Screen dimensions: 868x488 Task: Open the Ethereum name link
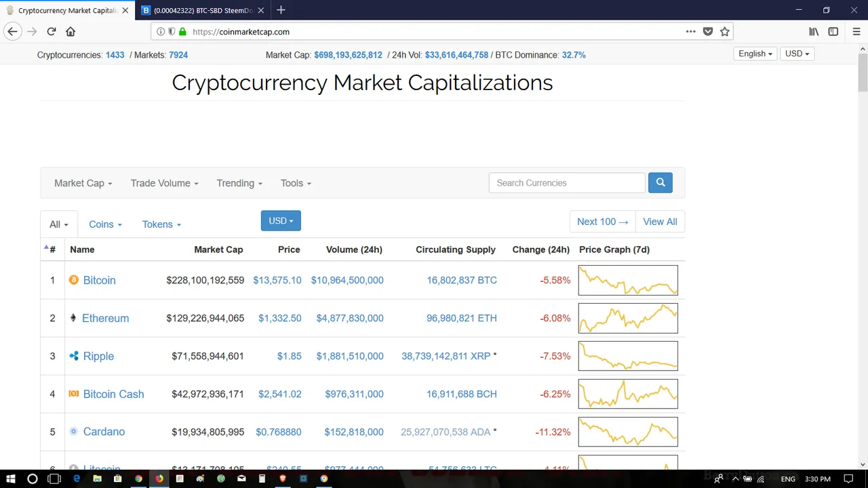point(105,318)
